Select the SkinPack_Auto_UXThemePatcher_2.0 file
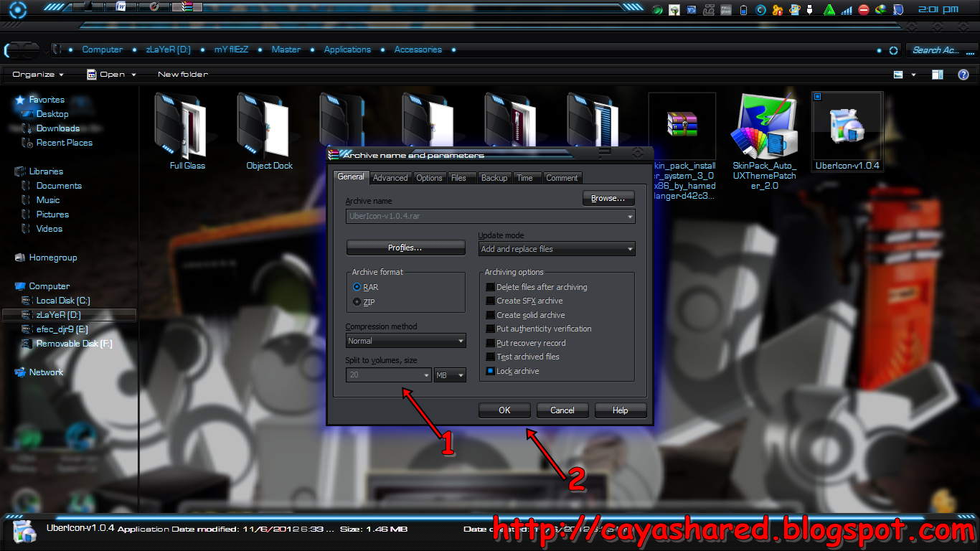The height and width of the screenshot is (551, 980). pos(764,141)
